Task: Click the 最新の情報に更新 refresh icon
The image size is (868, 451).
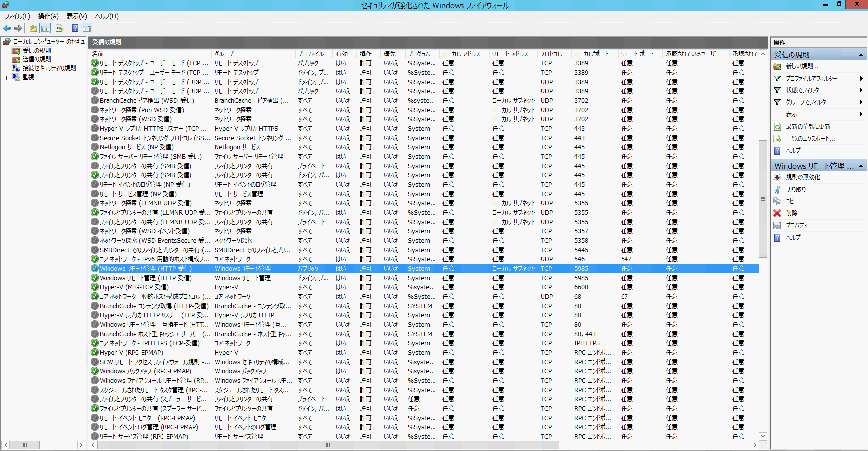Action: click(777, 127)
